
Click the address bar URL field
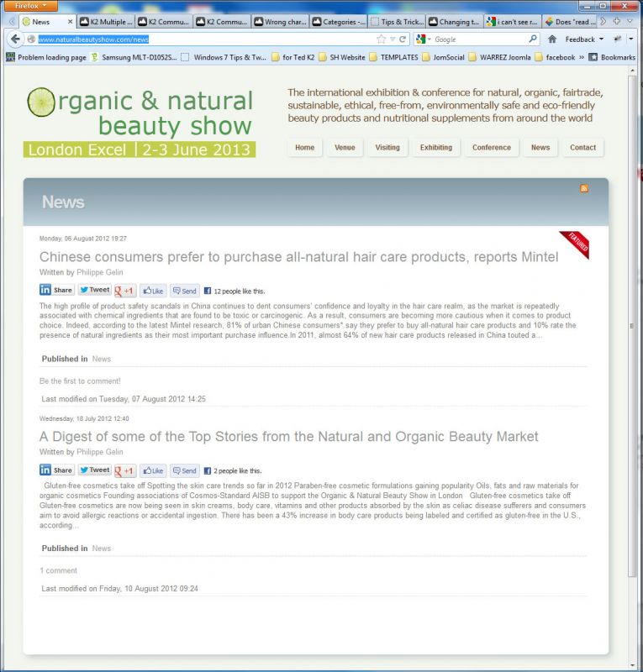pyautogui.click(x=206, y=39)
